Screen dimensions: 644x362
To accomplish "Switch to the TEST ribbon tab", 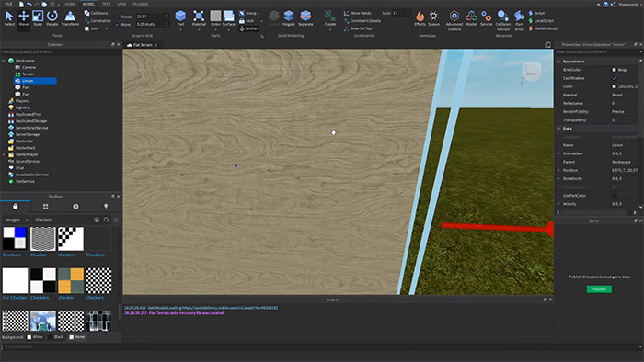I will coord(107,4).
